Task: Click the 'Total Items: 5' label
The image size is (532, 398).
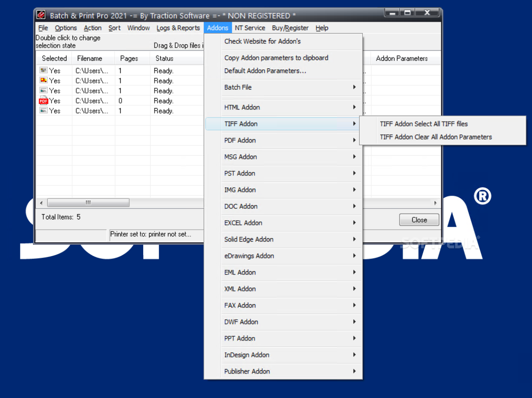Action: click(x=61, y=217)
